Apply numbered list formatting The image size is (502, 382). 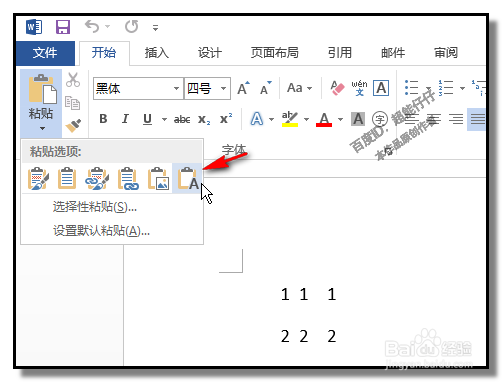click(x=446, y=88)
